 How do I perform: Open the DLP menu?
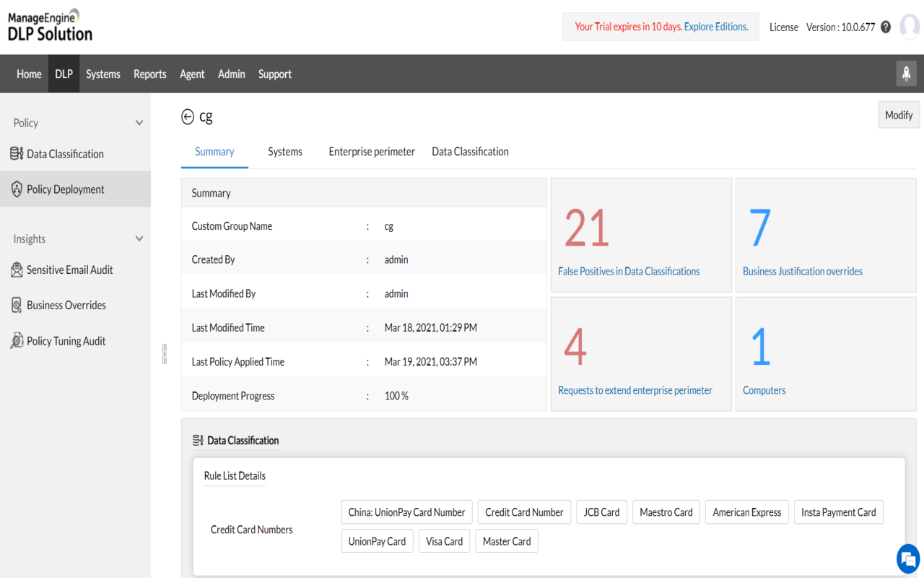coord(64,74)
